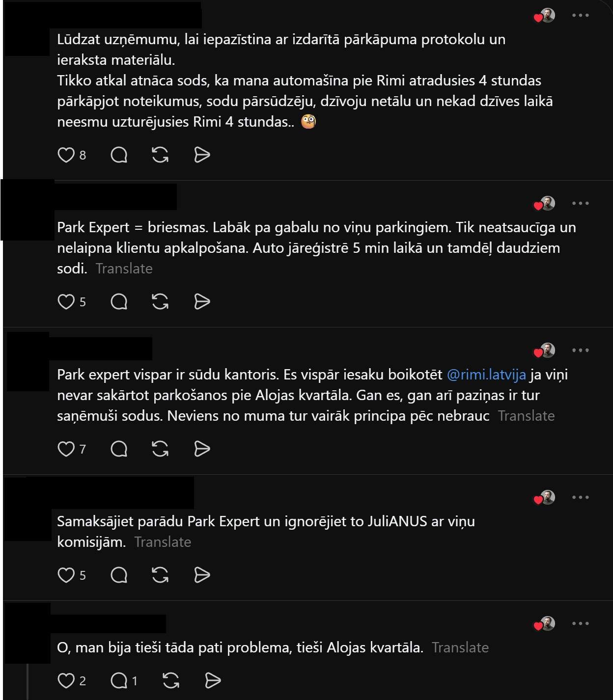Like the Alojas kvartāla comment with 2 likes
The image size is (613, 700).
pos(66,680)
